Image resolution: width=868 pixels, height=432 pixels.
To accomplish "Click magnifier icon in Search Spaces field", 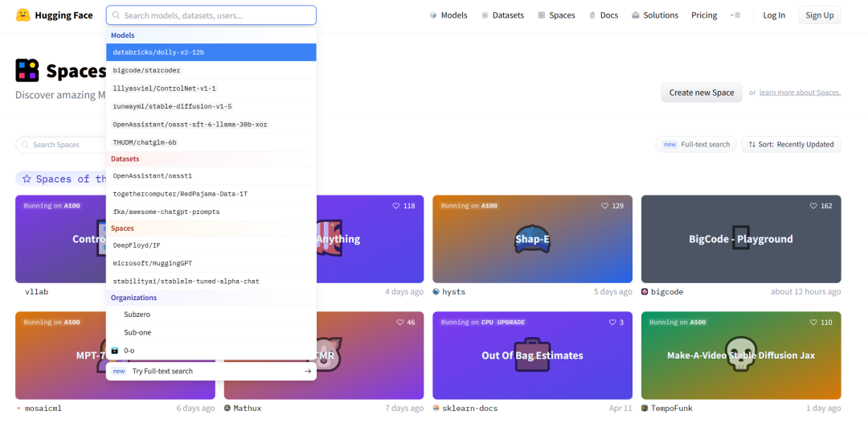I will tap(25, 145).
